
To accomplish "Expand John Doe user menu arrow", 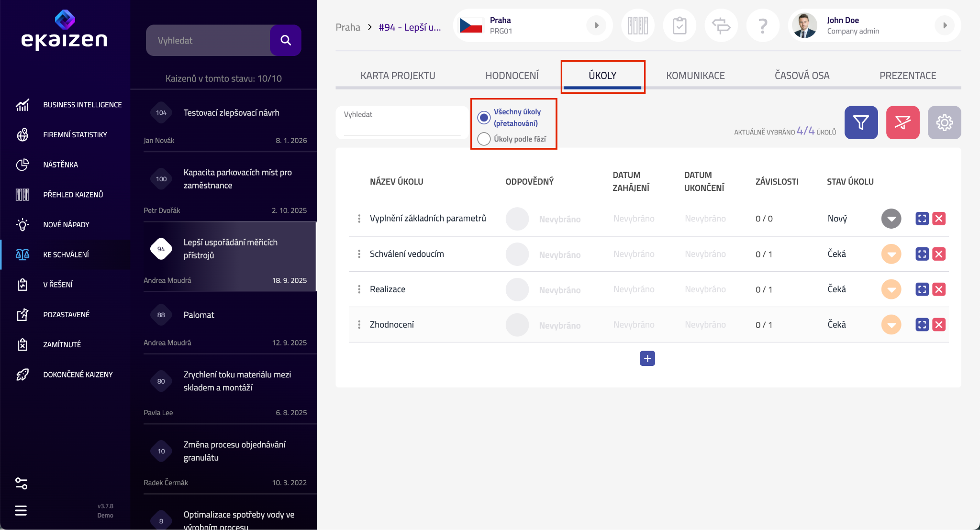I will [x=945, y=26].
